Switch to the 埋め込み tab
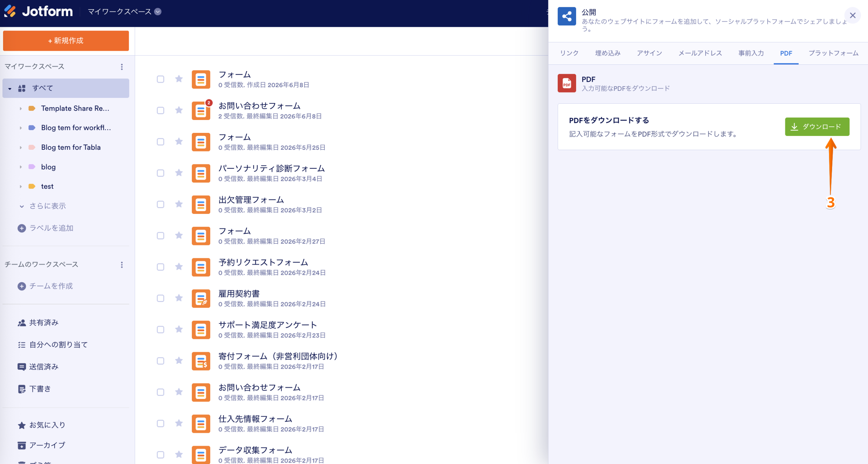This screenshot has width=868, height=464. tap(608, 53)
